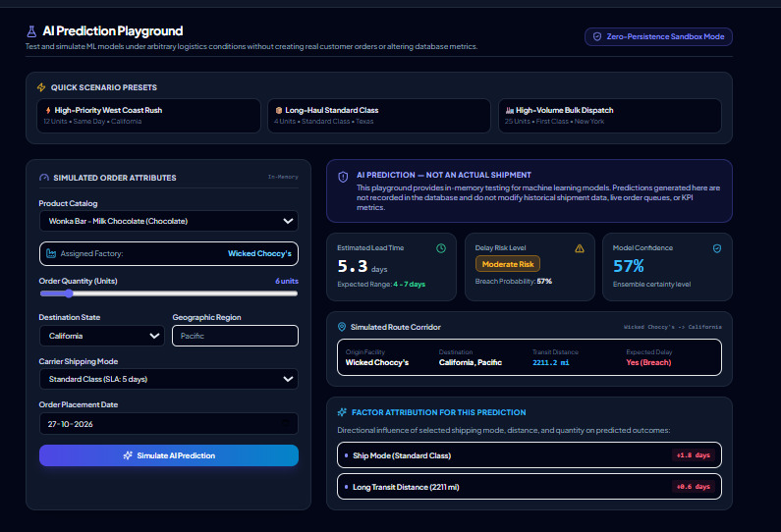Image resolution: width=781 pixels, height=532 pixels.
Task: Click the 6 units quantity label
Action: coord(287,281)
